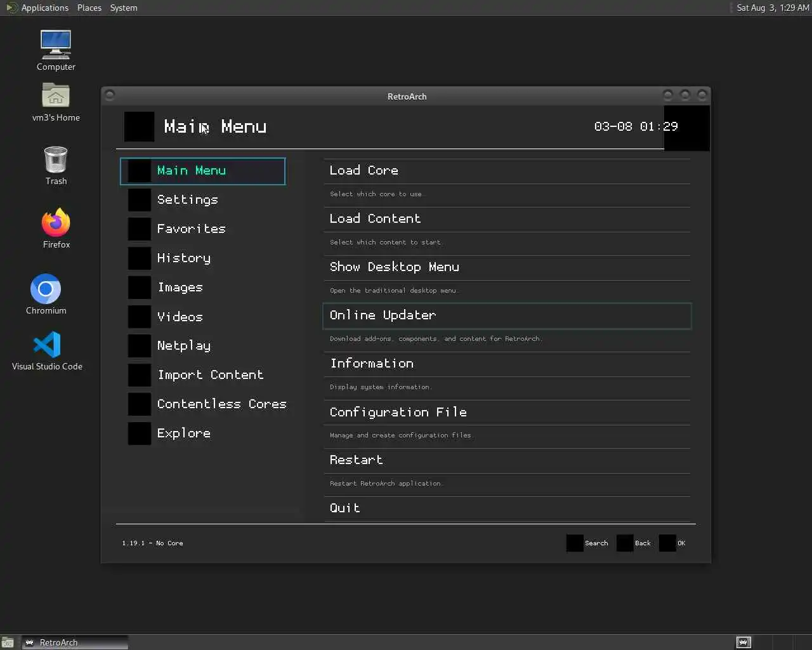Click the Search button icon in footer
Viewport: 812px width, 650px height.
[575, 543]
